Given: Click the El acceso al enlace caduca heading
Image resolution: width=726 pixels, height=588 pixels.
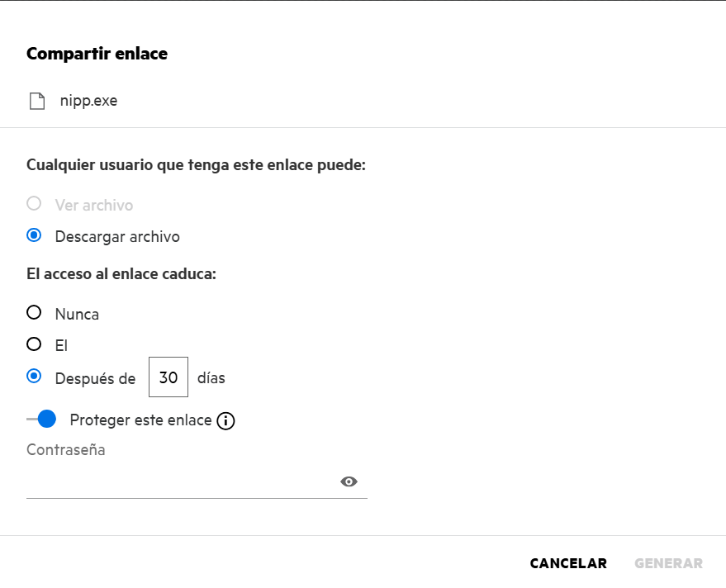Looking at the screenshot, I should point(121,274).
